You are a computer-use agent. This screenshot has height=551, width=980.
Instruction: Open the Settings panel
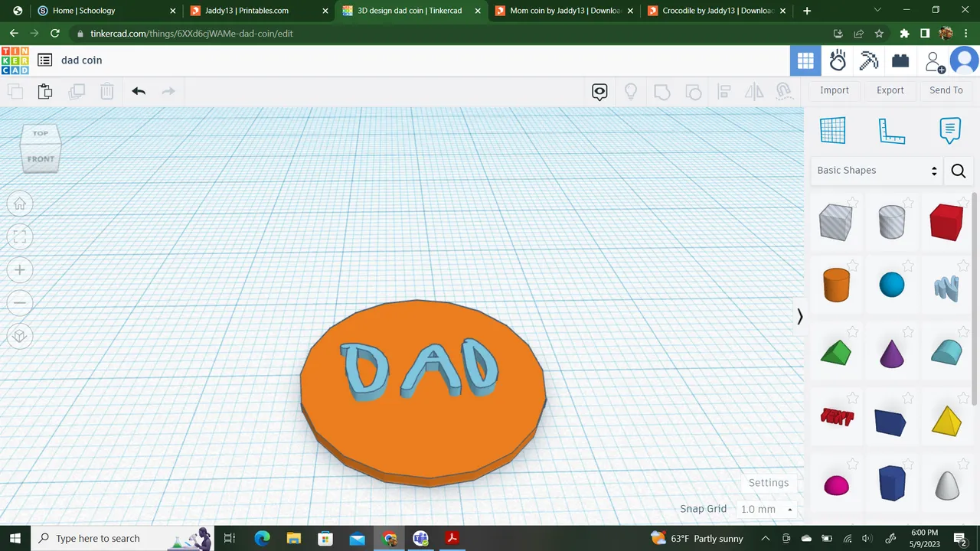(x=768, y=482)
